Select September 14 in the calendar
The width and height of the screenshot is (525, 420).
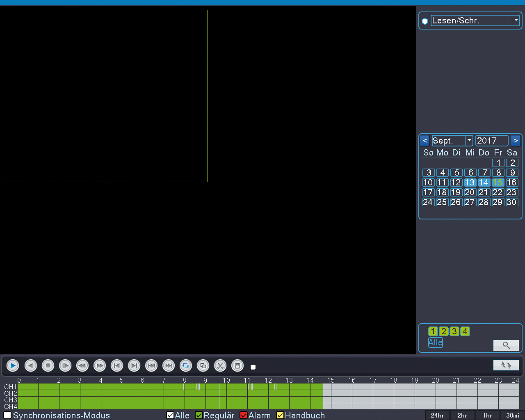[484, 183]
